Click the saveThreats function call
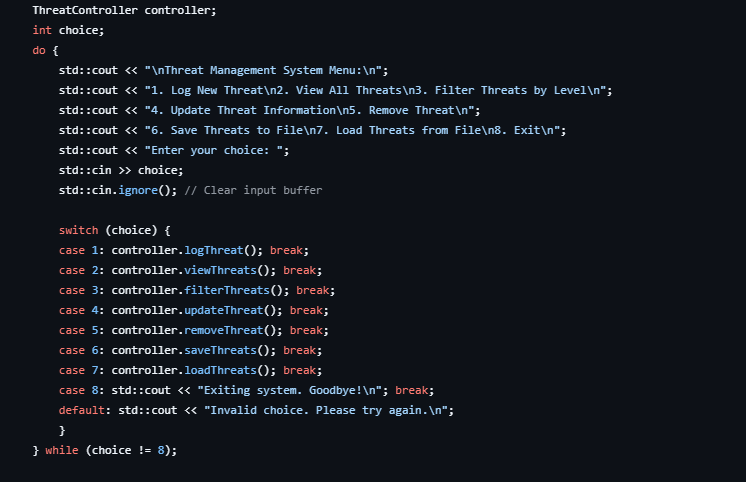The height and width of the screenshot is (482, 746). 220,350
